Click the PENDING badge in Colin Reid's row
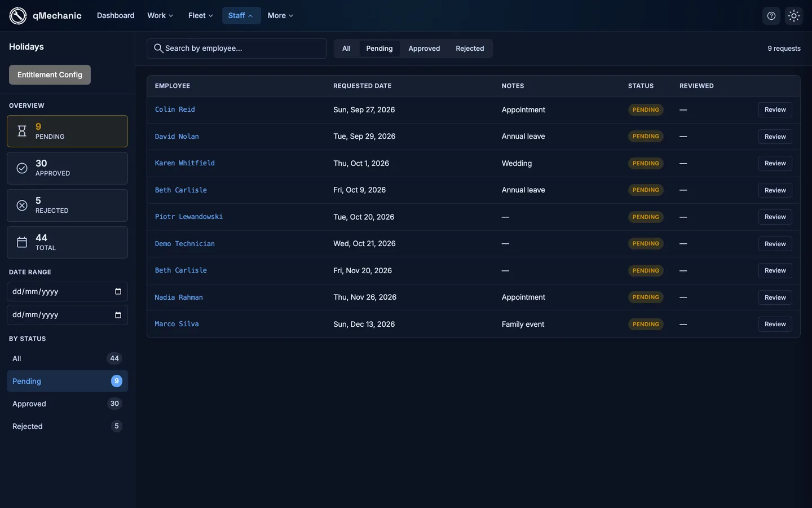The width and height of the screenshot is (812, 508). pos(646,110)
